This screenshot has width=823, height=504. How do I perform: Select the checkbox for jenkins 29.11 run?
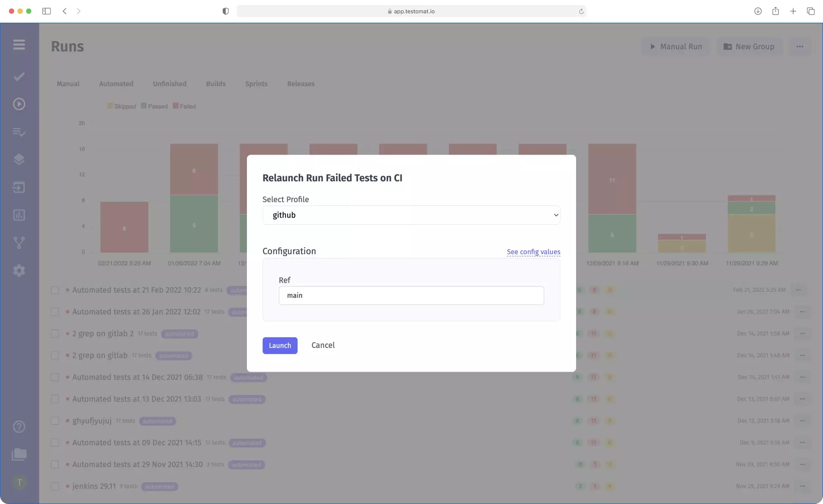click(x=55, y=486)
